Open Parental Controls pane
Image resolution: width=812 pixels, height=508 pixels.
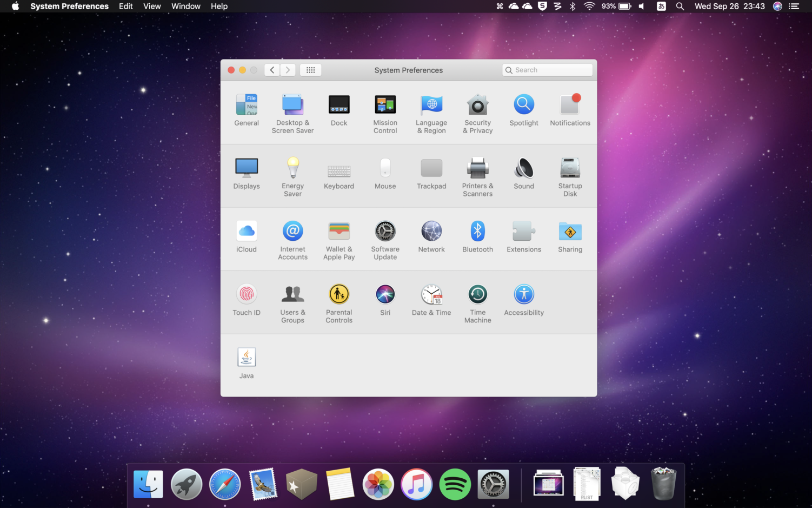(x=339, y=304)
